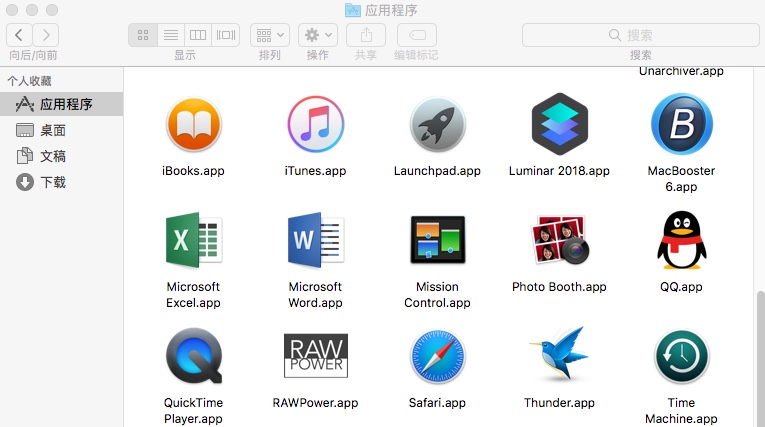Click the Thunder.app bird icon
The width and height of the screenshot is (765, 427).
(x=560, y=354)
